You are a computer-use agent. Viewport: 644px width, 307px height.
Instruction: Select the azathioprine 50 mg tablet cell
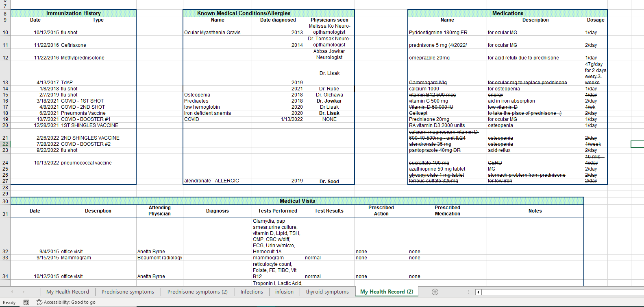click(x=447, y=169)
